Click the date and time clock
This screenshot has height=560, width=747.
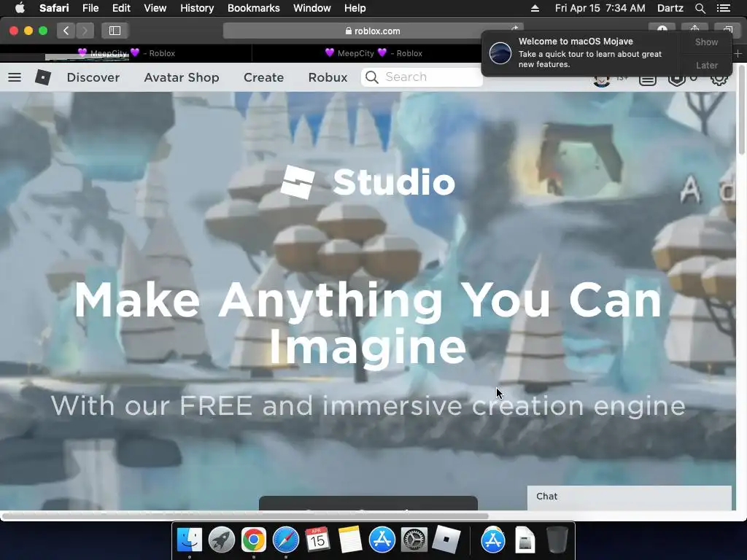coord(600,8)
